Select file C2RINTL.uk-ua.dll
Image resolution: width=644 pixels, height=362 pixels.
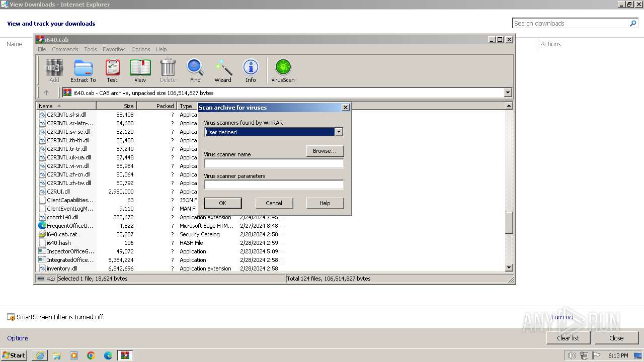[68, 157]
